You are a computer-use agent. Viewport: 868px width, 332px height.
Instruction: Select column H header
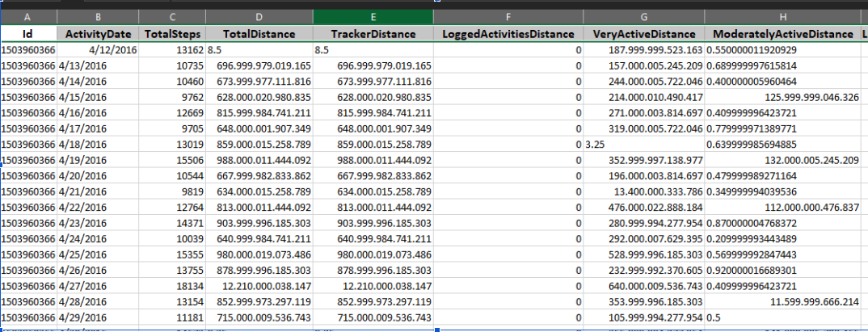pyautogui.click(x=782, y=17)
